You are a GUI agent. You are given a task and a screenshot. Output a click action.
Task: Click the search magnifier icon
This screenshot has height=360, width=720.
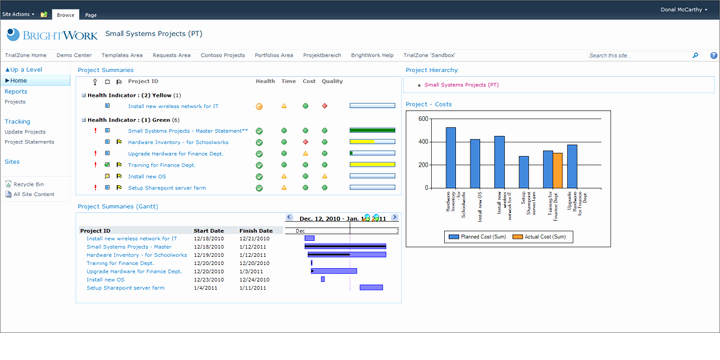click(695, 56)
